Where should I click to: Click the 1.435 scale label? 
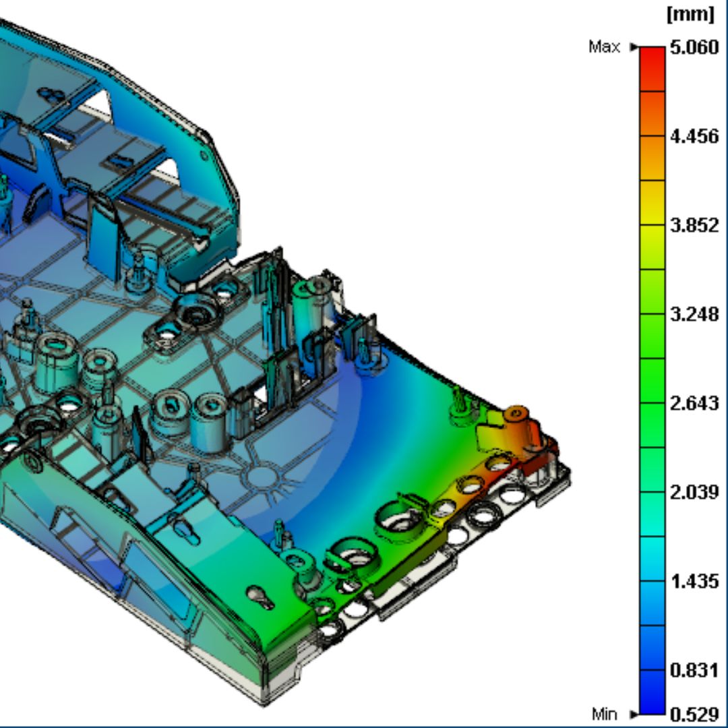click(694, 580)
